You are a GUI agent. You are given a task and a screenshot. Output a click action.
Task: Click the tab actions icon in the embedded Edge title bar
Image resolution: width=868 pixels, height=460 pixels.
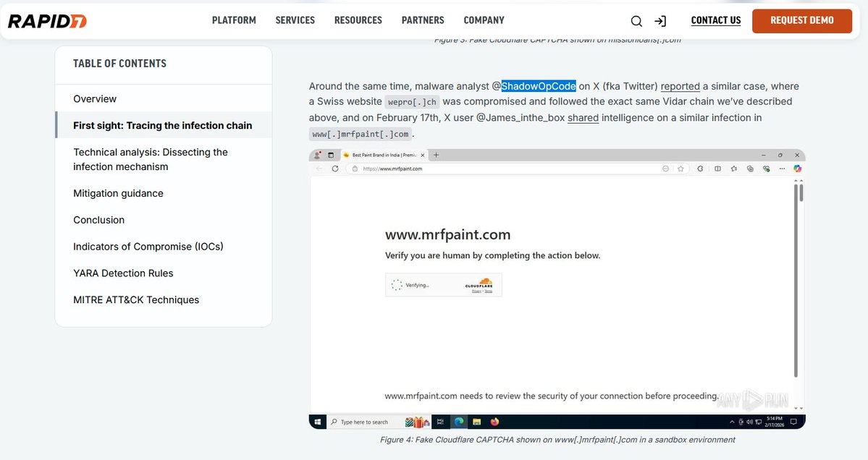coord(331,156)
